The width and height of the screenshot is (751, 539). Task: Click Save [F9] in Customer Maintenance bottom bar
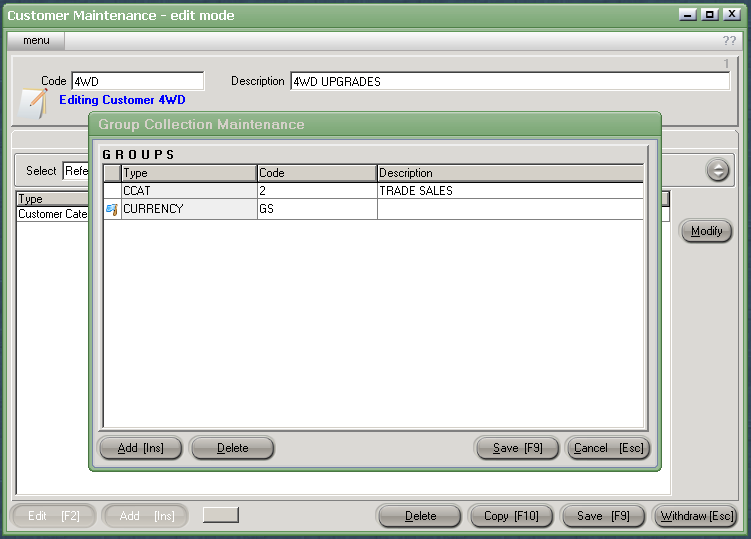pos(603,516)
